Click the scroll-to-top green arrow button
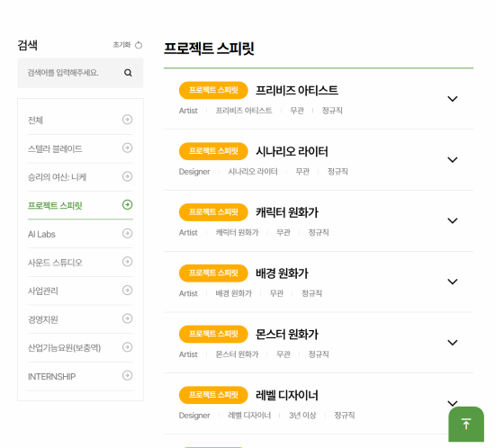This screenshot has height=448, width=495. pyautogui.click(x=466, y=424)
